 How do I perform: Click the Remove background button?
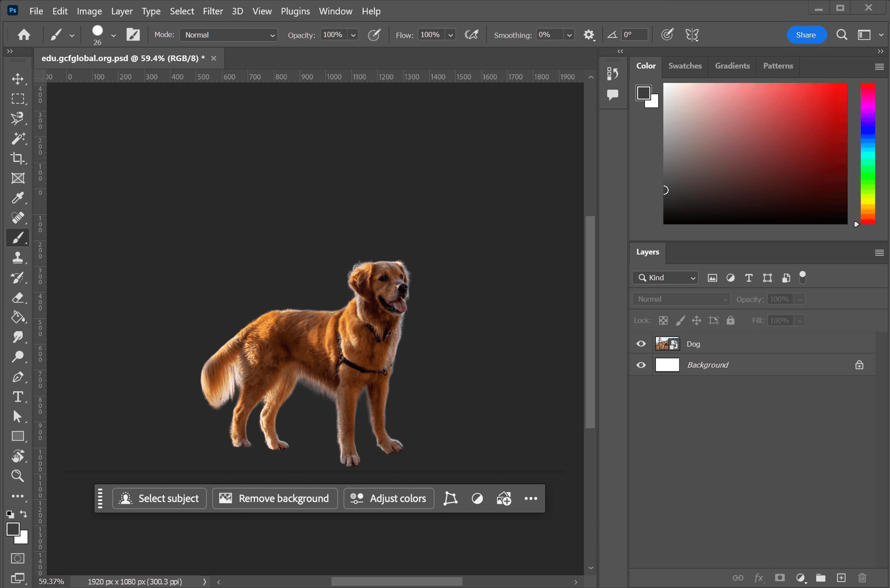(x=274, y=498)
